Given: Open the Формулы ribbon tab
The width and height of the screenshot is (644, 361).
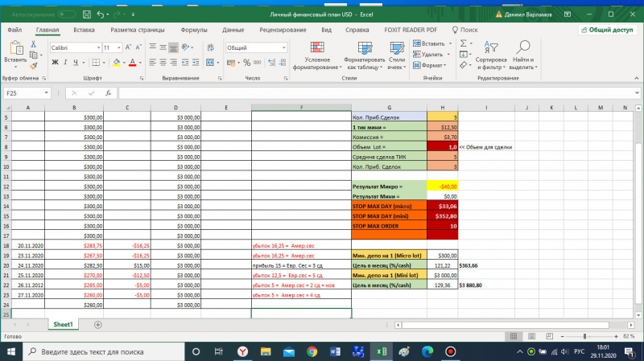Looking at the screenshot, I should coord(194,30).
